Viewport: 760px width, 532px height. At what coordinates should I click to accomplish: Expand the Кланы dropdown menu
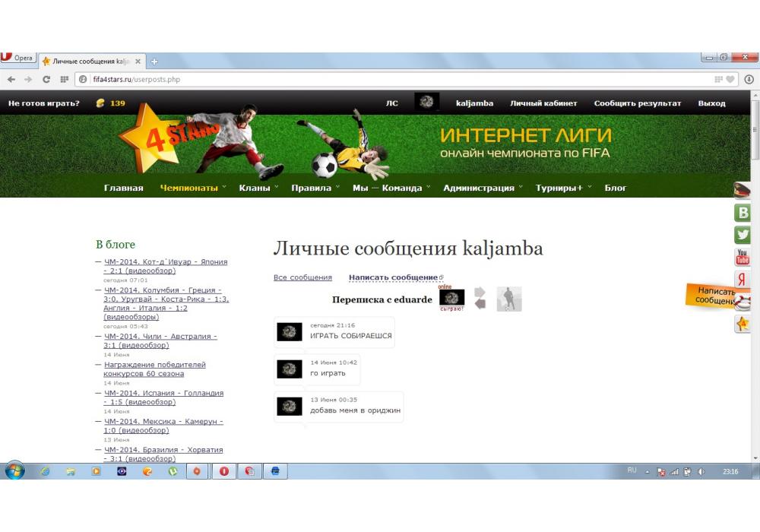tap(258, 188)
